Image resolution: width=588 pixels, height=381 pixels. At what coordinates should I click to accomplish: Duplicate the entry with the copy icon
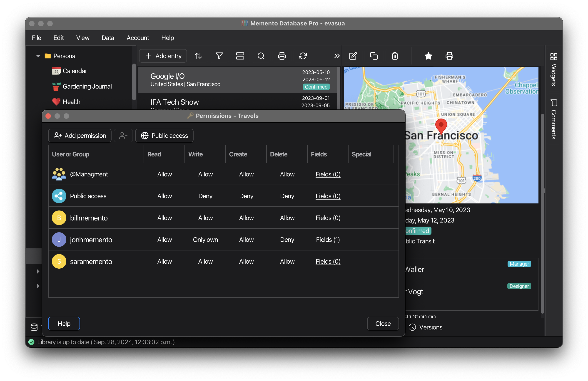374,56
